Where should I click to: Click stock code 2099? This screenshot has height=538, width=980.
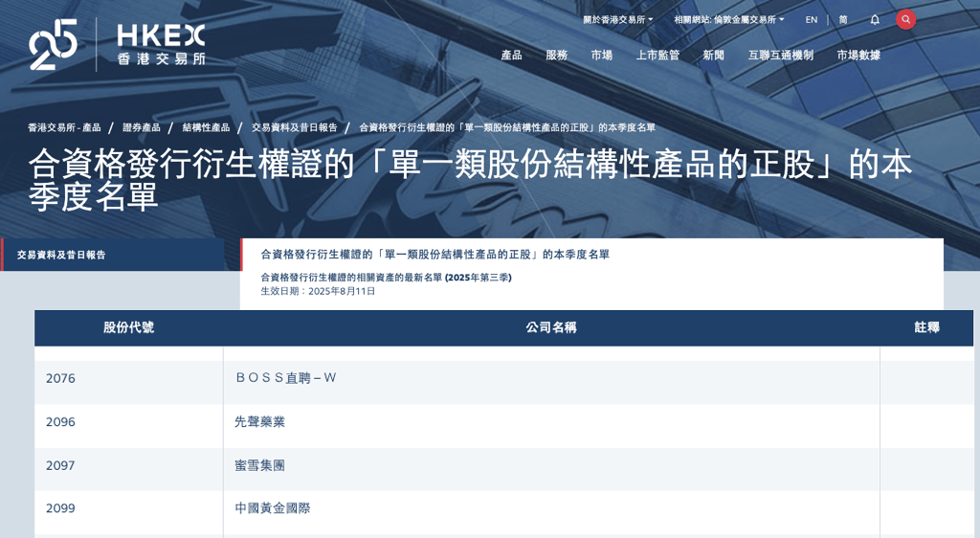(60, 508)
